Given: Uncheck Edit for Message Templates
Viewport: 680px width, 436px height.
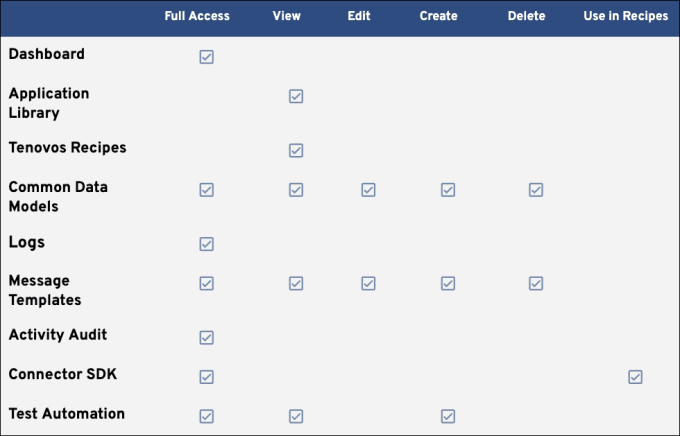Looking at the screenshot, I should 368,283.
